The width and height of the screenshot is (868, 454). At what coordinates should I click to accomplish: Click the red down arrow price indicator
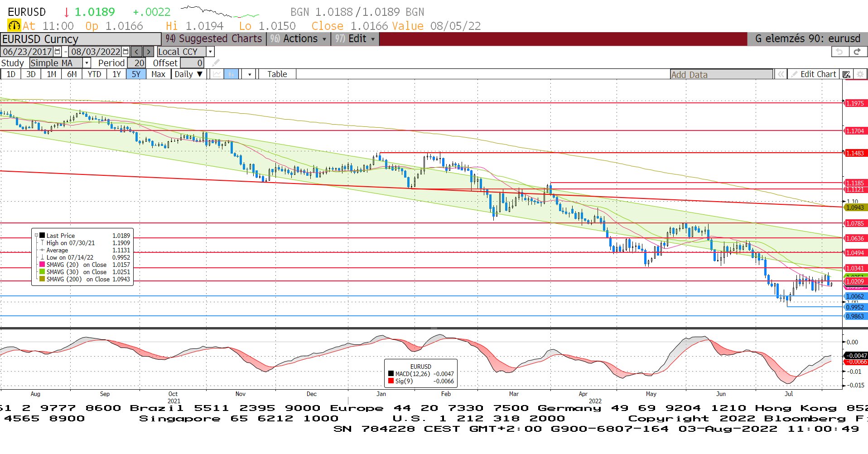click(66, 12)
